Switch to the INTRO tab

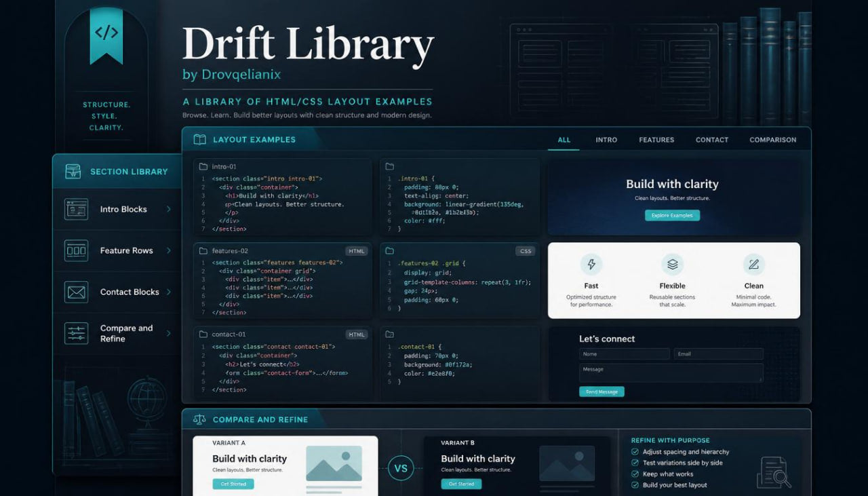606,140
